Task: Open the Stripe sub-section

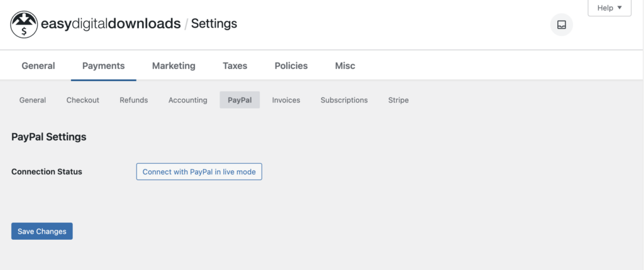Action: pyautogui.click(x=398, y=100)
